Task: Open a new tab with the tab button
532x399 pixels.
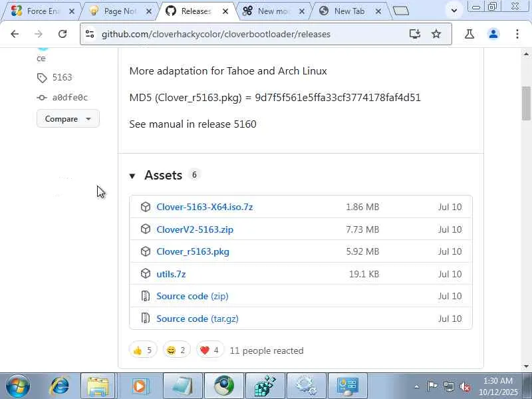Action: pos(401,11)
